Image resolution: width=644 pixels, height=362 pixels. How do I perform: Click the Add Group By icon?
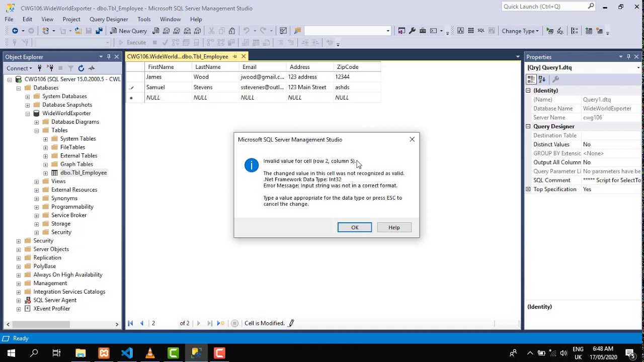575,31
